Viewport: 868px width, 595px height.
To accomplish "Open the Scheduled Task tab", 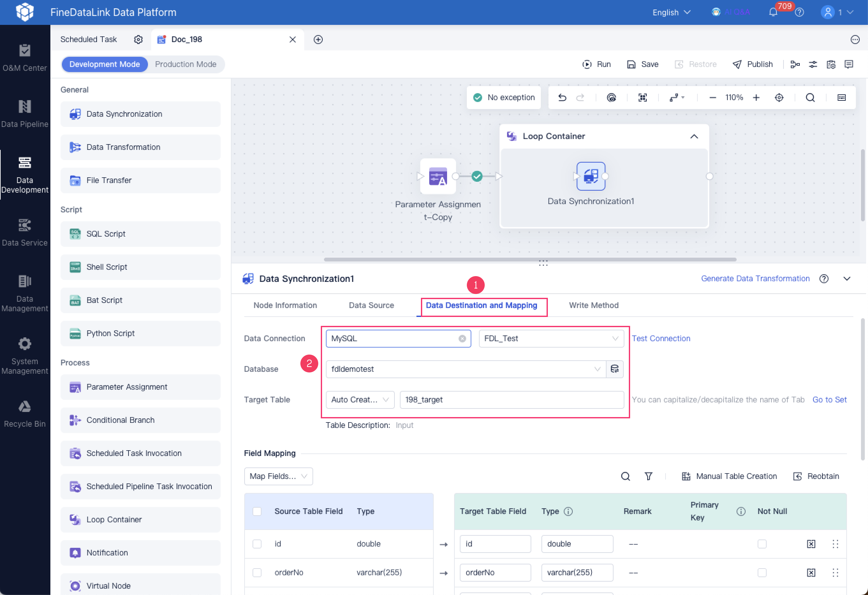I will pos(89,40).
